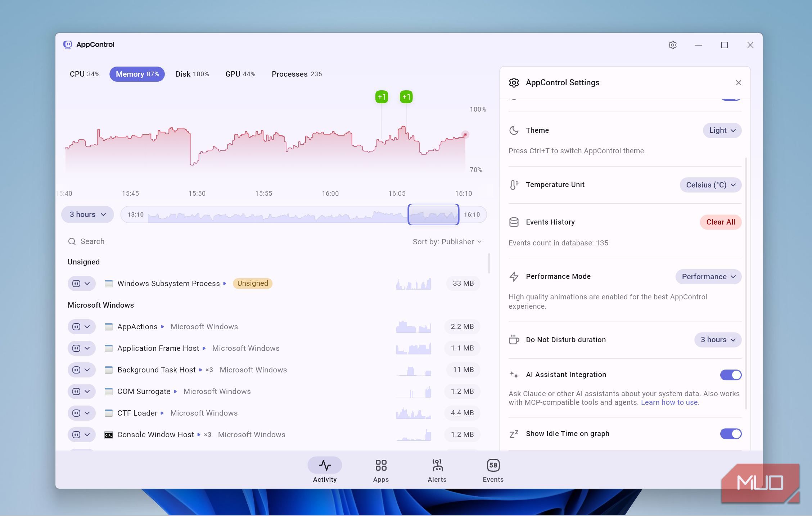Open the Alerts icon
Image resolution: width=812 pixels, height=516 pixels.
coord(437,465)
